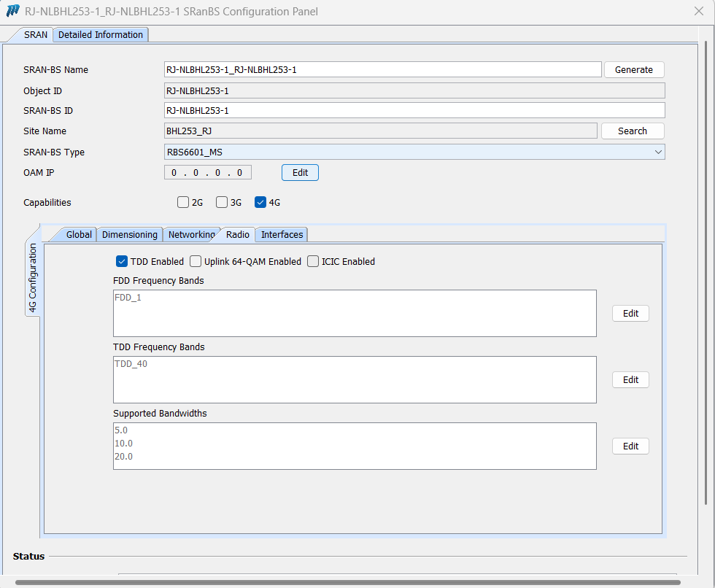Switch to the Detailed Information tab

[x=101, y=34]
